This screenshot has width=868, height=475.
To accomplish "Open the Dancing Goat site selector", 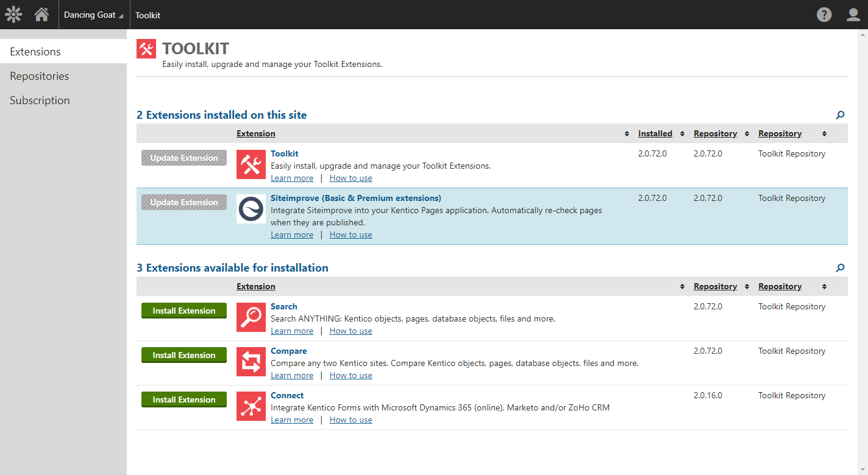I will (93, 15).
